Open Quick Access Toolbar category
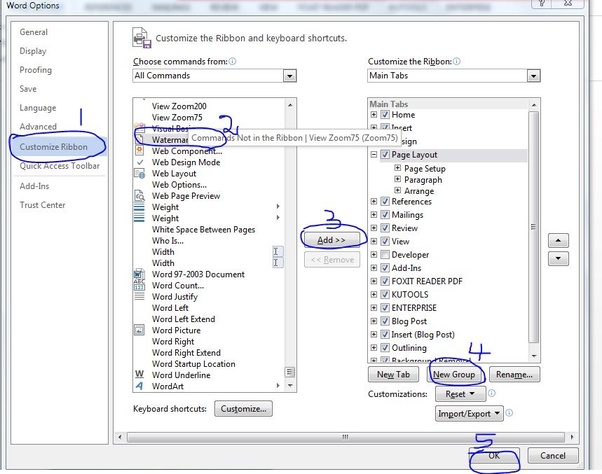Viewport: 602px width, 474px height. point(60,166)
